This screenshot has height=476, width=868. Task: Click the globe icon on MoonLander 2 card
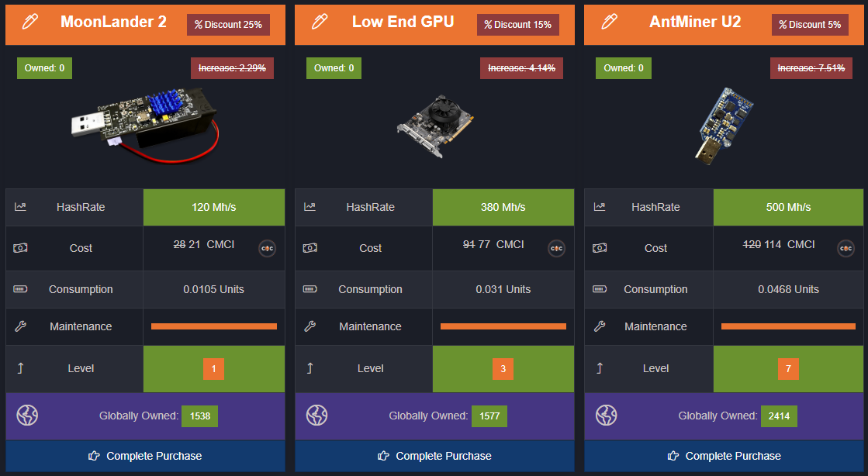[x=27, y=415]
